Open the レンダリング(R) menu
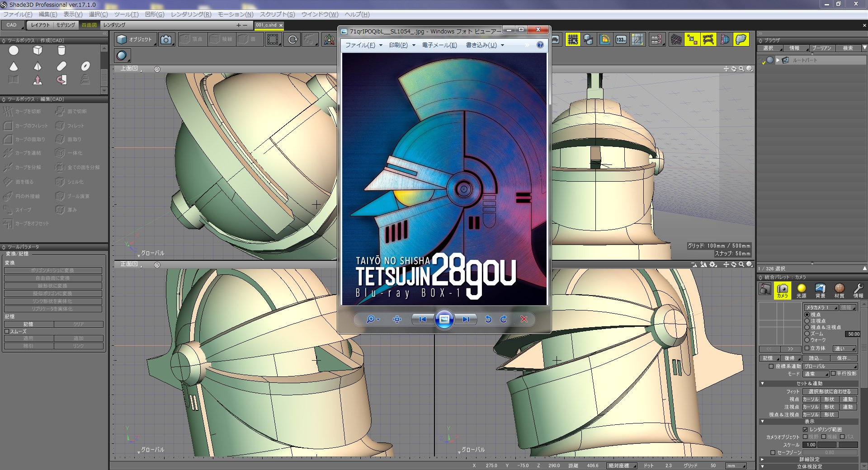Viewport: 868px width, 470px height. pos(191,14)
